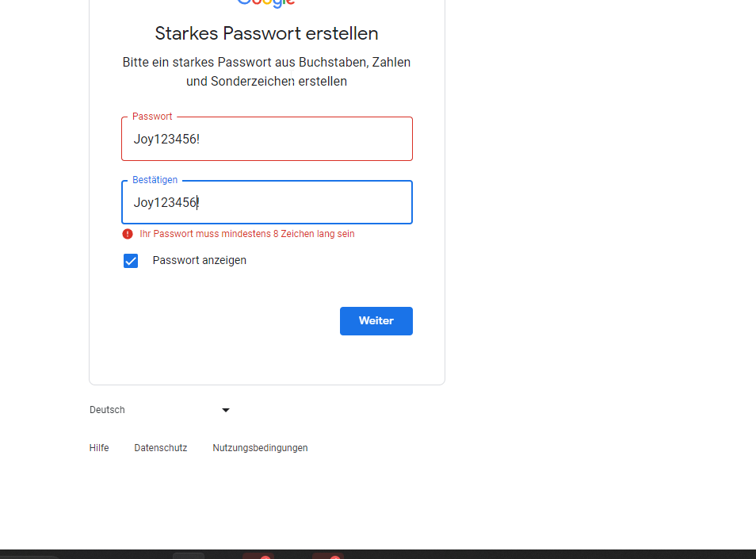Click the red error exclamation icon

128,234
